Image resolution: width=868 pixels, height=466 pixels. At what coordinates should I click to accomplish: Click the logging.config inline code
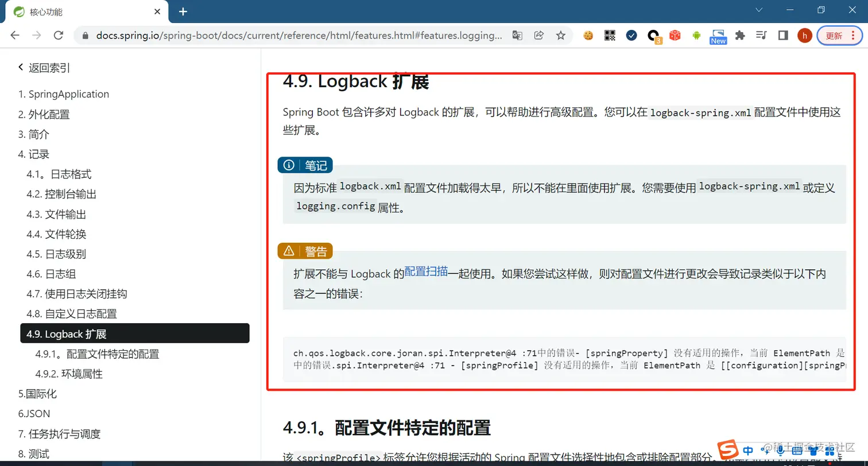pyautogui.click(x=335, y=207)
